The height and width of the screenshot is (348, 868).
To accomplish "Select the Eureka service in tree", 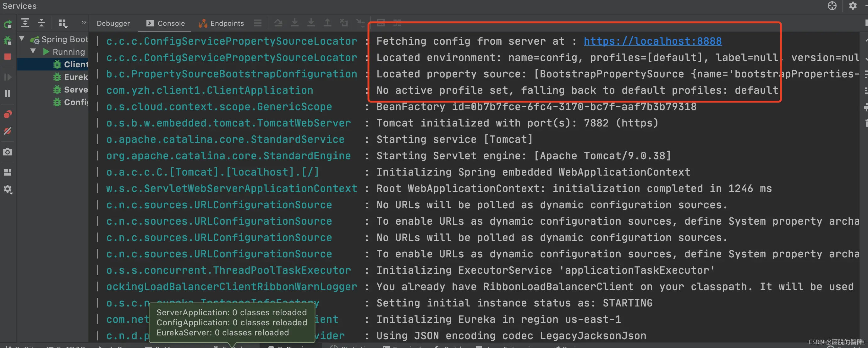I will click(x=75, y=77).
